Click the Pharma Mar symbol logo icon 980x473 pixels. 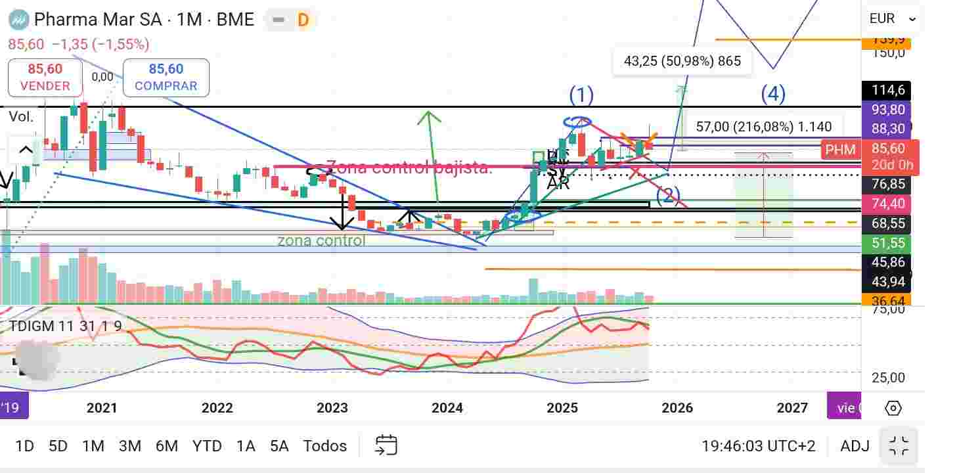click(x=18, y=20)
